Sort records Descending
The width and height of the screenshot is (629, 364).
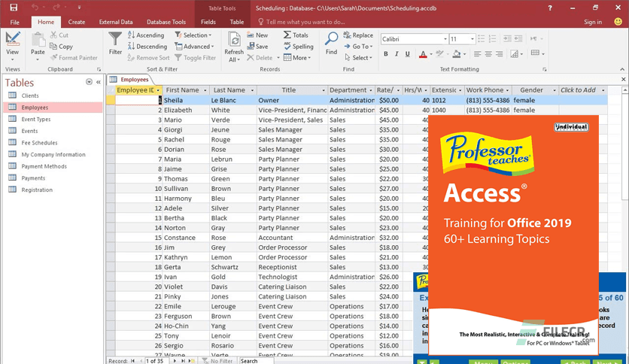[147, 47]
